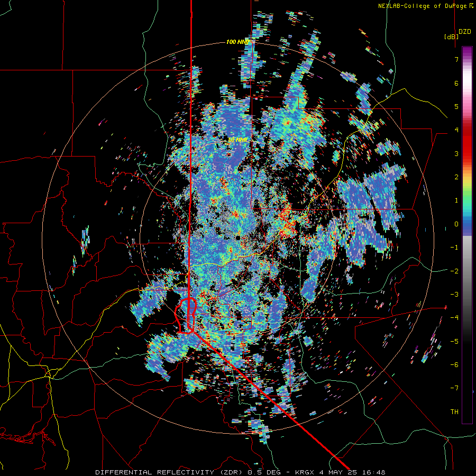476x476 pixels.
Task: Click the scale value -7 on the legend
Action: 454,388
